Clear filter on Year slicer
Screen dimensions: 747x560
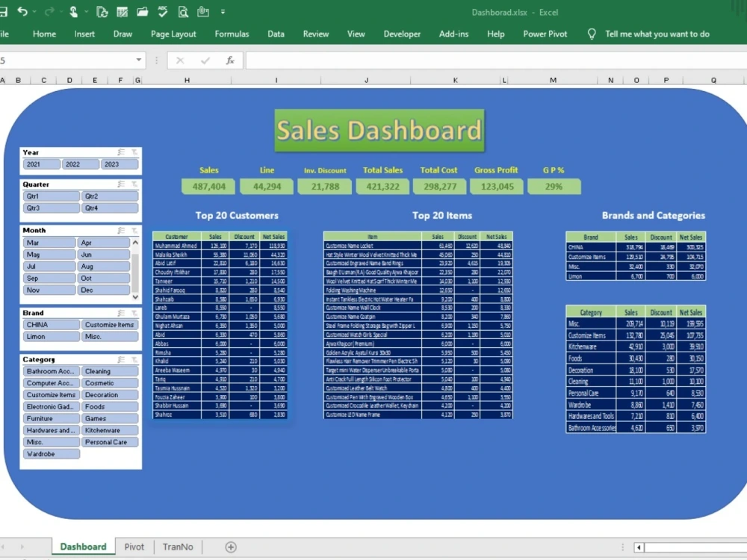[134, 152]
